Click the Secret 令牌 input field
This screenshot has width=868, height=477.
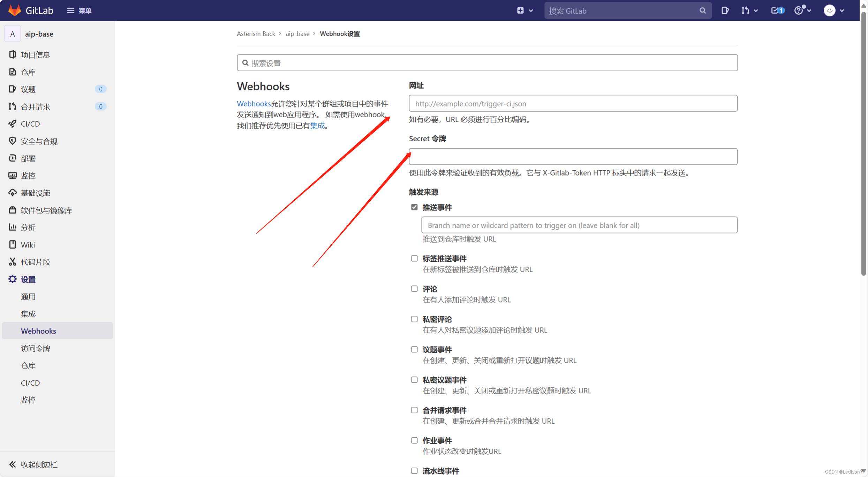click(573, 156)
